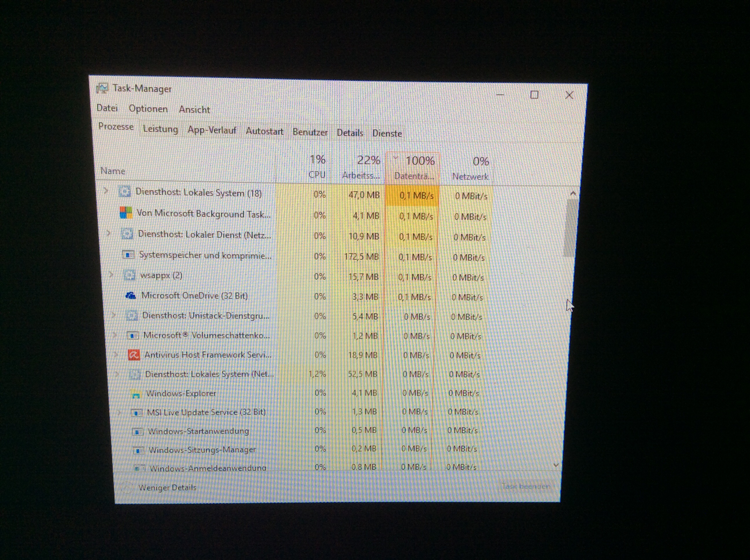This screenshot has height=560, width=750.
Task: Click the process list scrollbar thumb
Action: [570, 228]
